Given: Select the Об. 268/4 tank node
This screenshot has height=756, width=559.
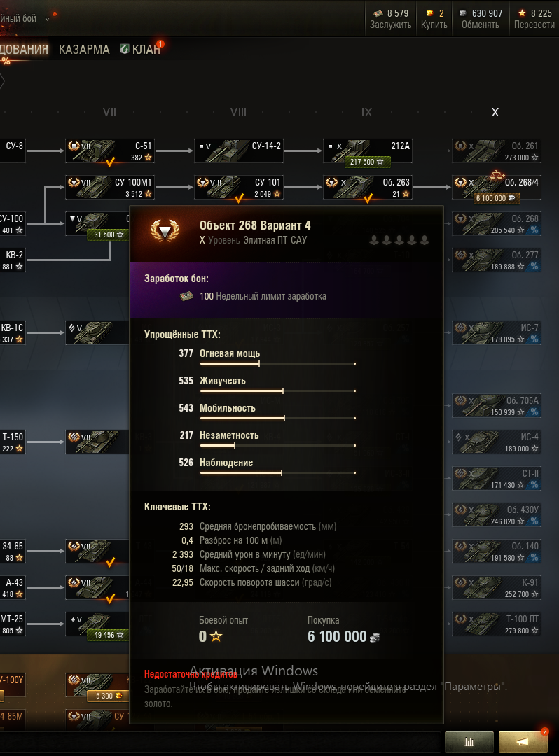Looking at the screenshot, I should [496, 187].
